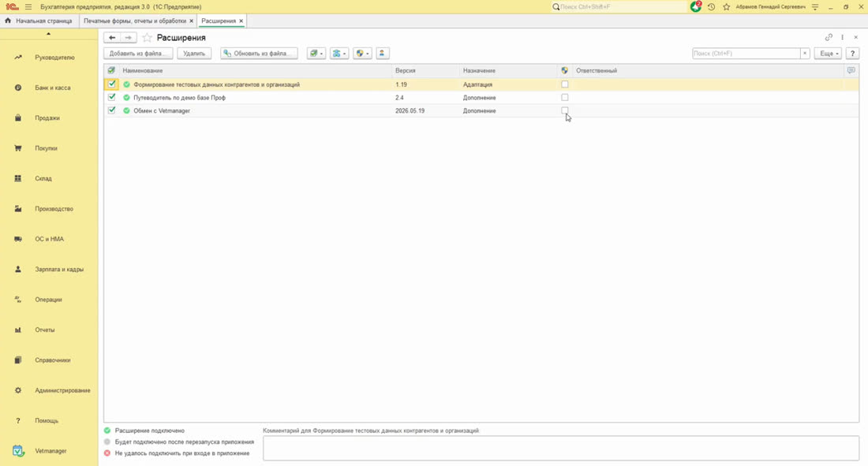Close the Печатные формы, отчеты и обработки tab
The image size is (868, 466).
(x=192, y=21)
